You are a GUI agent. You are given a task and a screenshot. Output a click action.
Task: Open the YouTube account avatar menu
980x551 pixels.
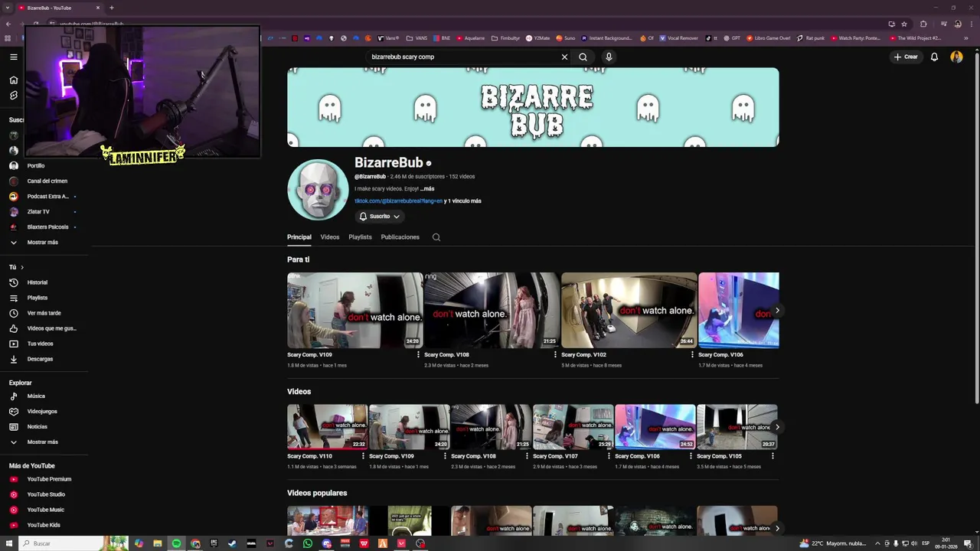click(x=956, y=57)
